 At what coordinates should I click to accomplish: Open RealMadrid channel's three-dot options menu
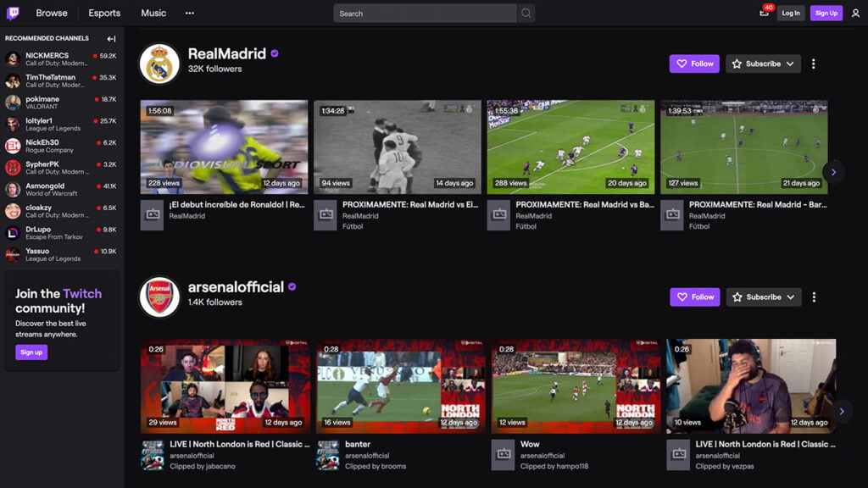click(x=814, y=64)
